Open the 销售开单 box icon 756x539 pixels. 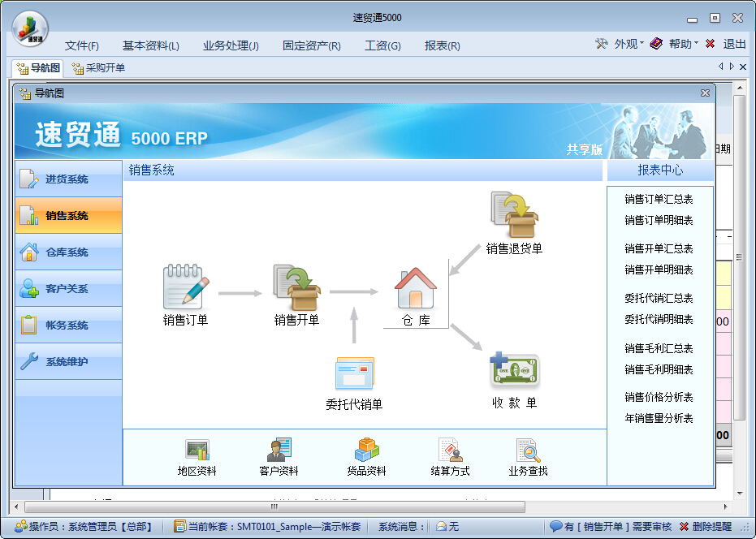[x=297, y=287]
